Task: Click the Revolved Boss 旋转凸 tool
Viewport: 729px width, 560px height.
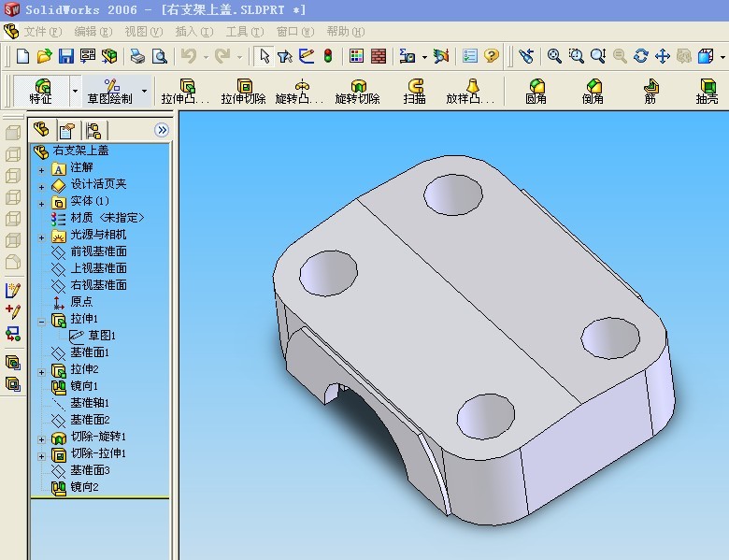Action: pos(299,92)
